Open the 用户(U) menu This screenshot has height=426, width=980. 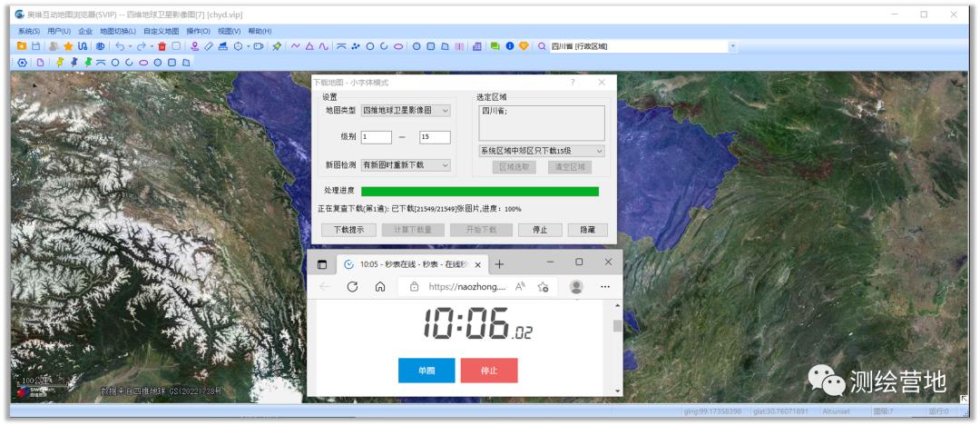pos(59,31)
